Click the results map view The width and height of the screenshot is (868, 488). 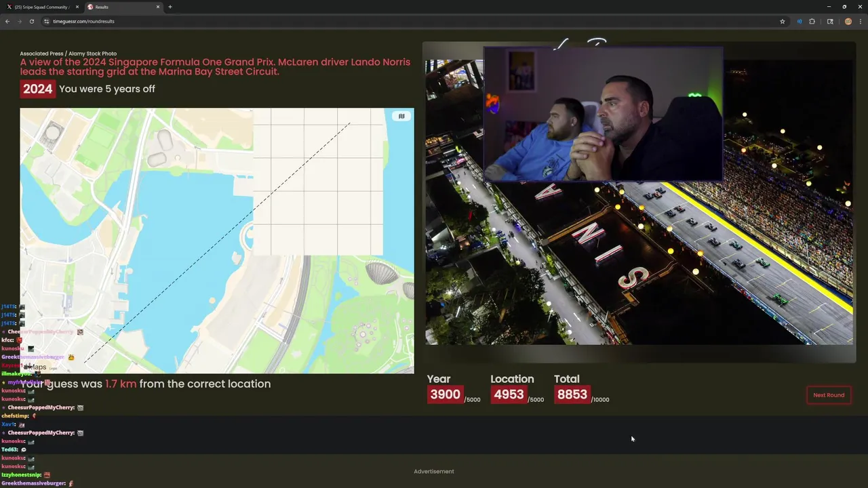(217, 241)
